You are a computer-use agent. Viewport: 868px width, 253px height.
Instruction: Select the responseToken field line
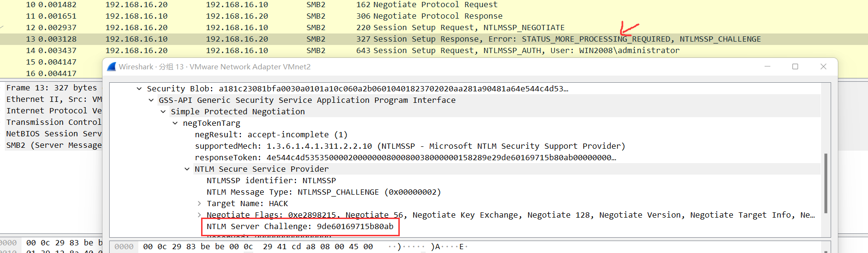tap(405, 158)
